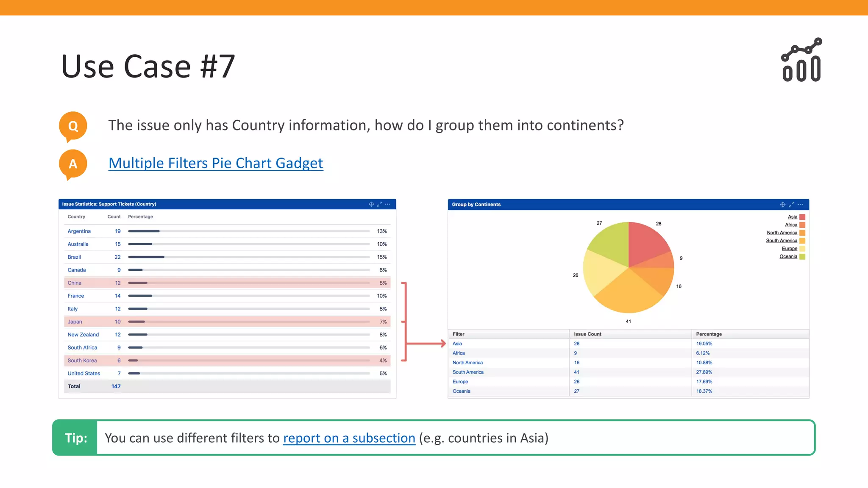Open Issue Statistics gadget options menu
The image size is (868, 488).
click(x=387, y=204)
